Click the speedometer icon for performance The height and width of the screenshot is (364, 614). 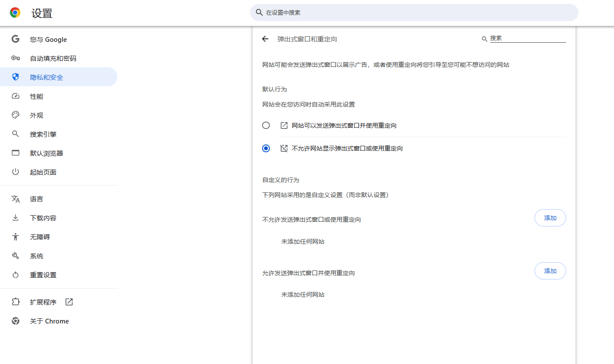point(16,96)
